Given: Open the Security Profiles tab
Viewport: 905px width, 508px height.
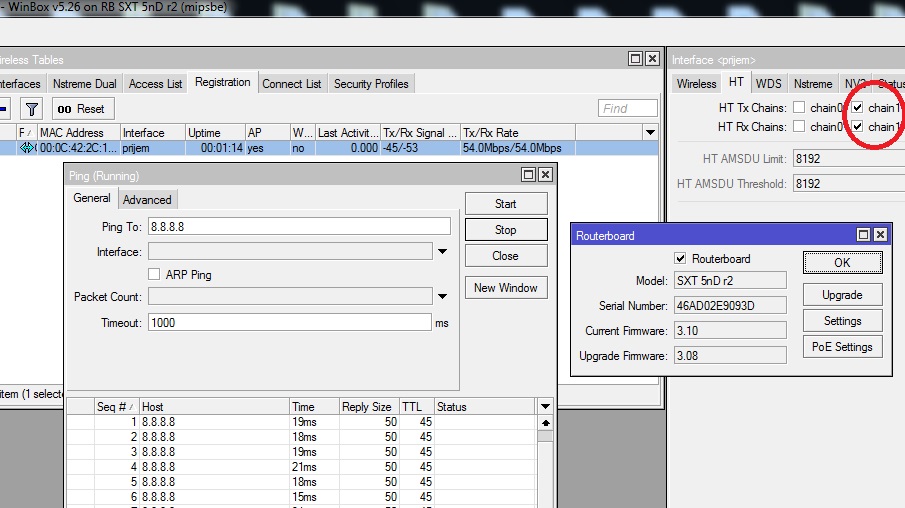Looking at the screenshot, I should click(x=371, y=84).
